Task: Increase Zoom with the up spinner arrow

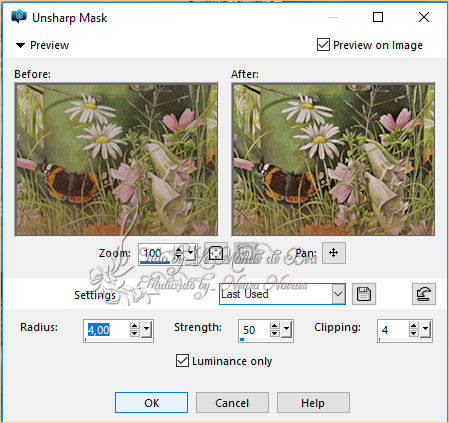Action: tap(179, 250)
